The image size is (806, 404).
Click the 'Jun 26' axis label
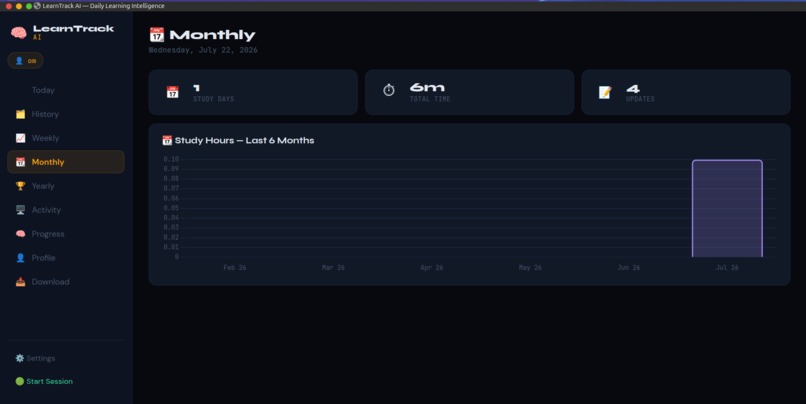[629, 268]
